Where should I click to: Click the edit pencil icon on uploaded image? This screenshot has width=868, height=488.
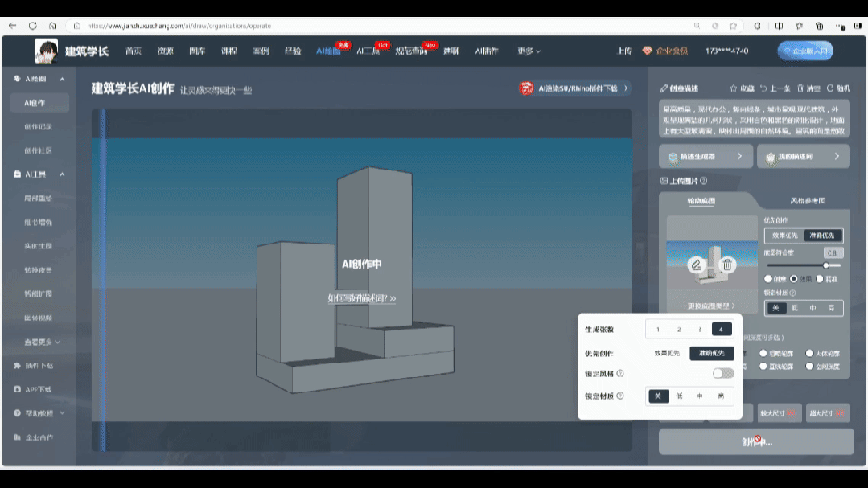point(696,265)
